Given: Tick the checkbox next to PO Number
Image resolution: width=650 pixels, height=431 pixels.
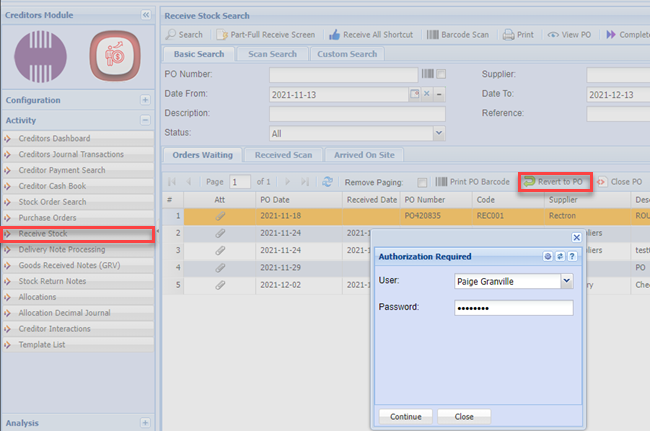Looking at the screenshot, I should 441,75.
